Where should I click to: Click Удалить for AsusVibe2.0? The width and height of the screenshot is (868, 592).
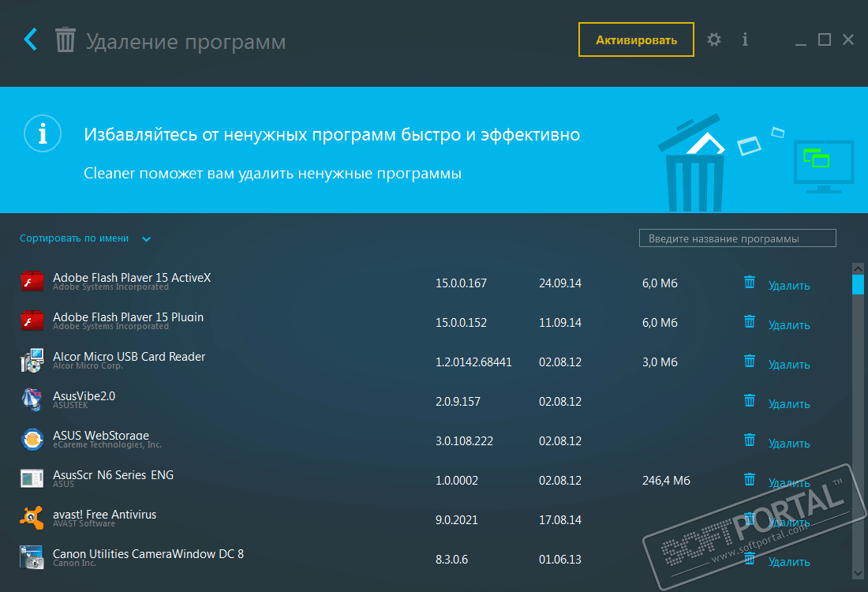click(789, 404)
